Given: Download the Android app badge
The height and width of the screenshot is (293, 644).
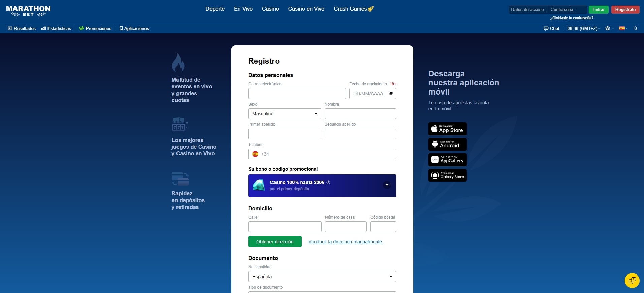Looking at the screenshot, I should [447, 144].
